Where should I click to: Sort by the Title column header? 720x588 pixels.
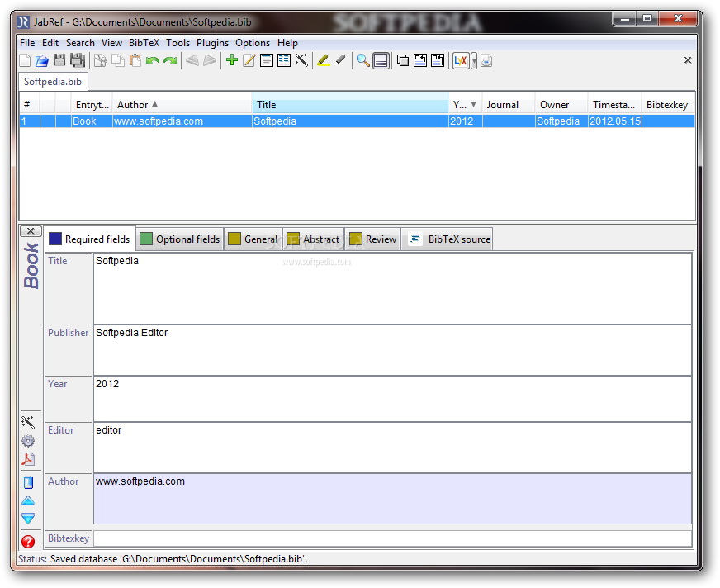click(350, 105)
